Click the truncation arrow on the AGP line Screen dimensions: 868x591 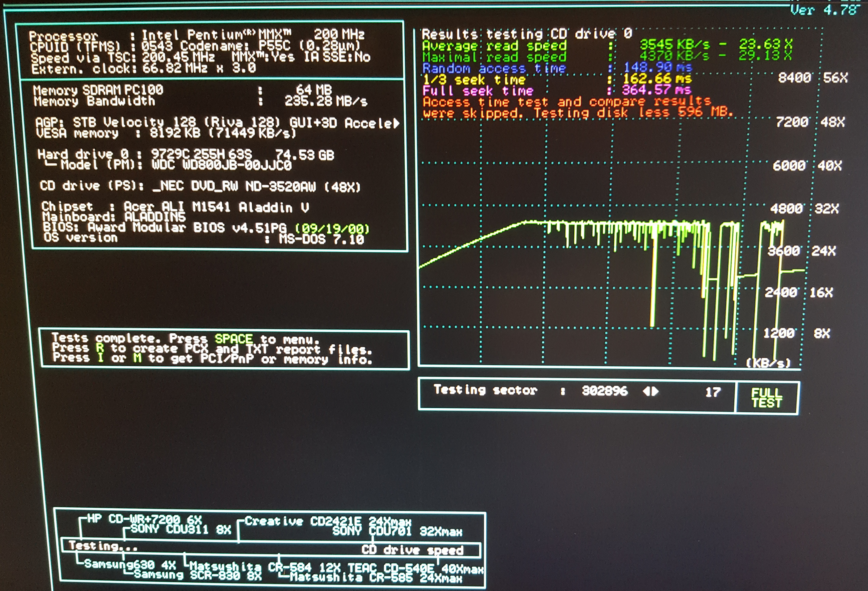[x=396, y=123]
